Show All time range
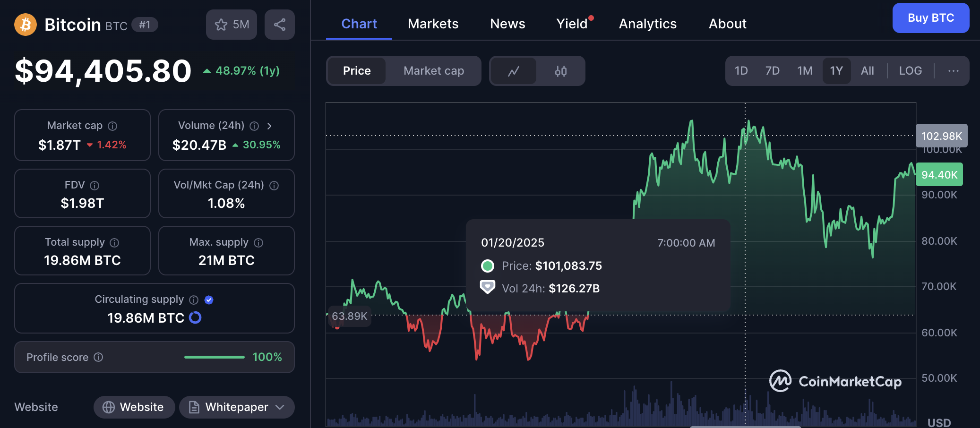The image size is (980, 428). 868,71
